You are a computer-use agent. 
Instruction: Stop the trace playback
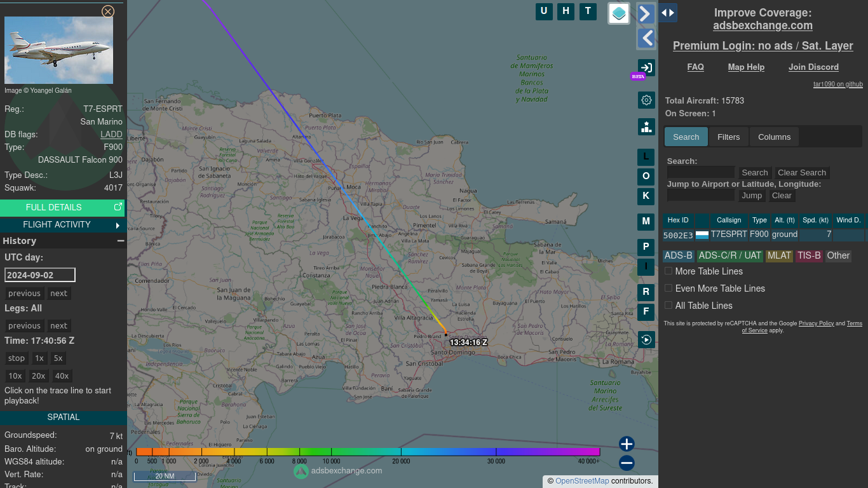[x=17, y=358]
